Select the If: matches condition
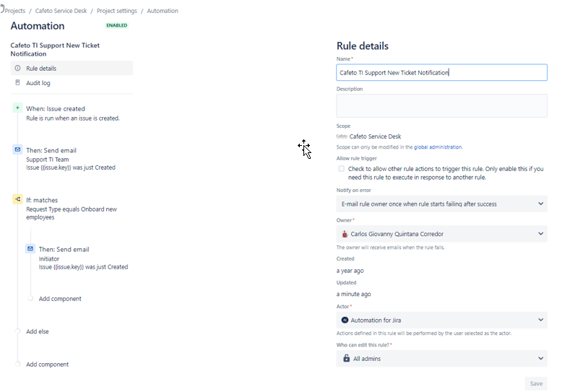 pos(42,200)
